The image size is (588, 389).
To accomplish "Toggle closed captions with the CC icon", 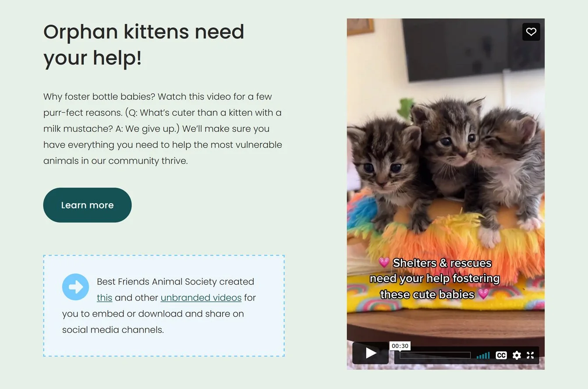I will coord(501,355).
